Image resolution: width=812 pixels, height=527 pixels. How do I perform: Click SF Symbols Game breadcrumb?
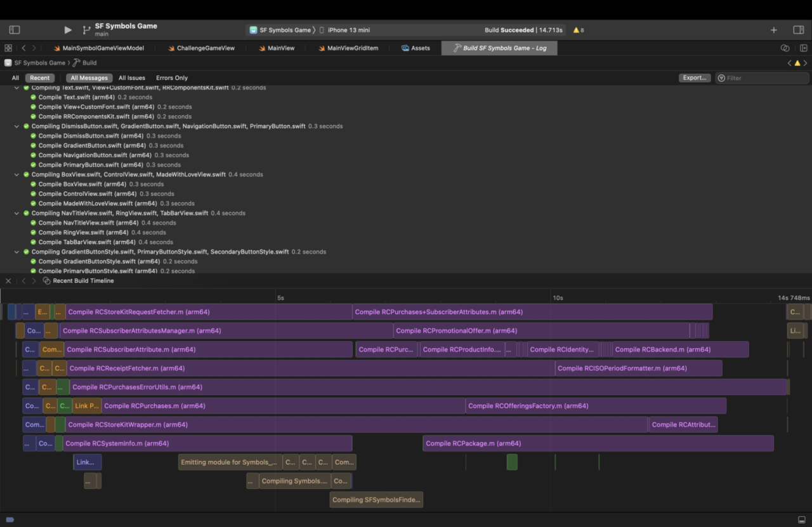click(x=36, y=63)
